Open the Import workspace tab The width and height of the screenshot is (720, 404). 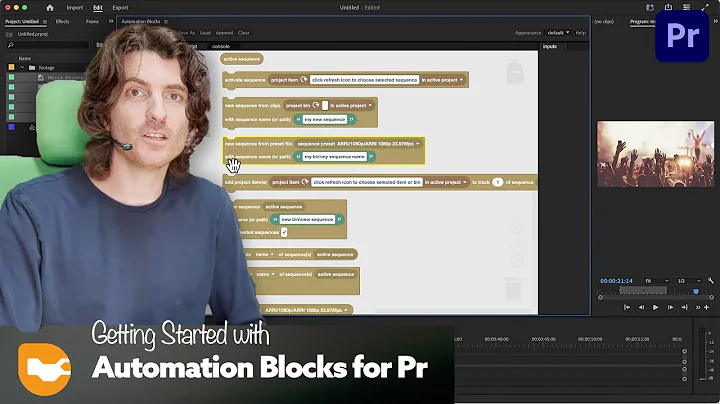74,7
